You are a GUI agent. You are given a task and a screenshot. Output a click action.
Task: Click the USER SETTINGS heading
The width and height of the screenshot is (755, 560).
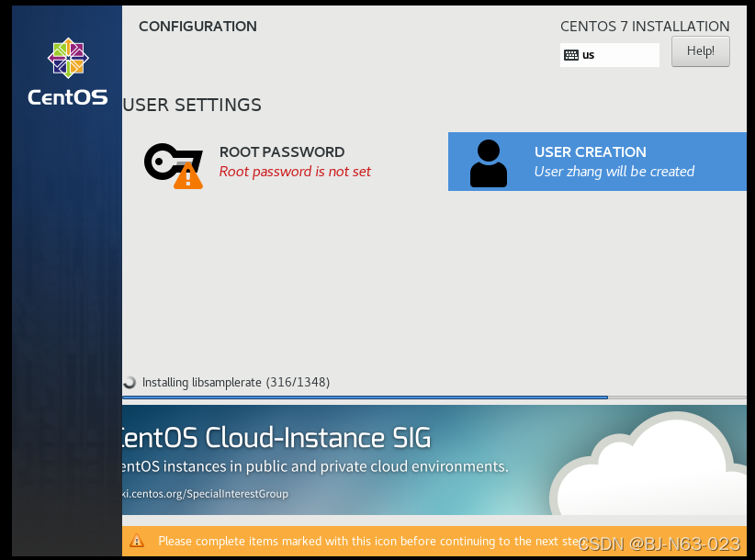click(x=192, y=105)
